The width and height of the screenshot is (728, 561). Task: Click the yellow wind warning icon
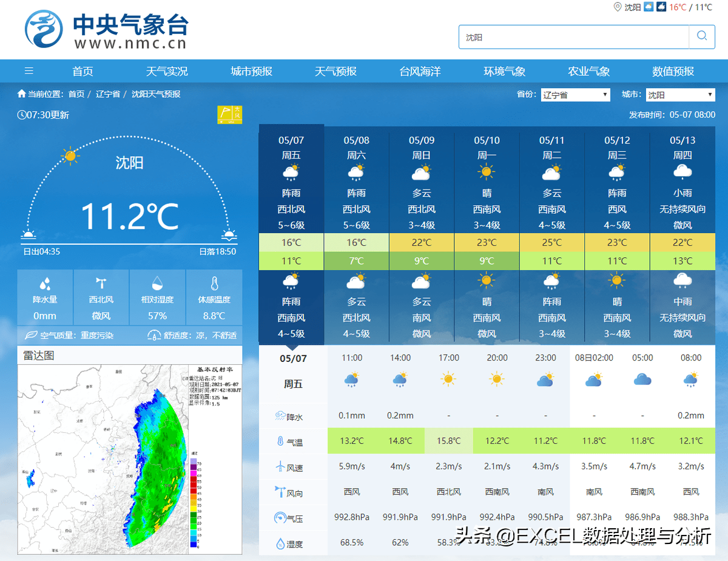[x=230, y=114]
